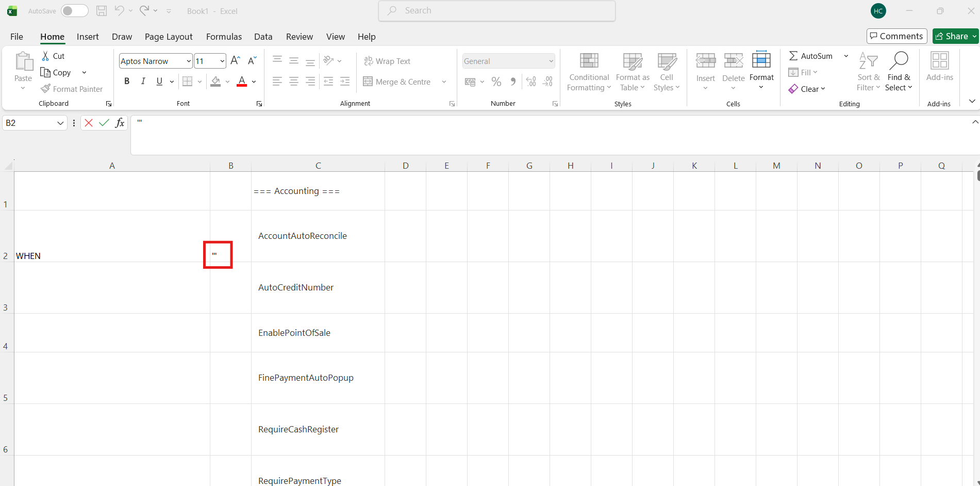Image resolution: width=980 pixels, height=486 pixels.
Task: Click the Wrap Text button
Action: (x=387, y=61)
